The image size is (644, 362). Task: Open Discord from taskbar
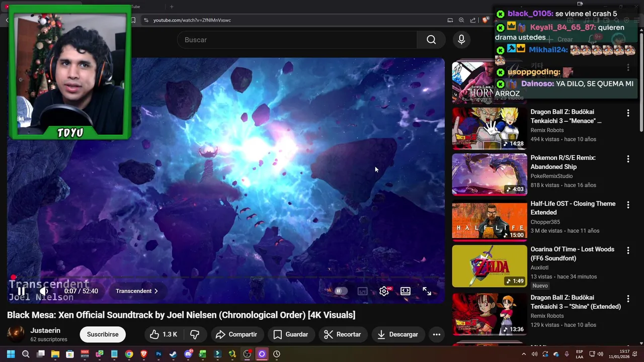click(188, 354)
